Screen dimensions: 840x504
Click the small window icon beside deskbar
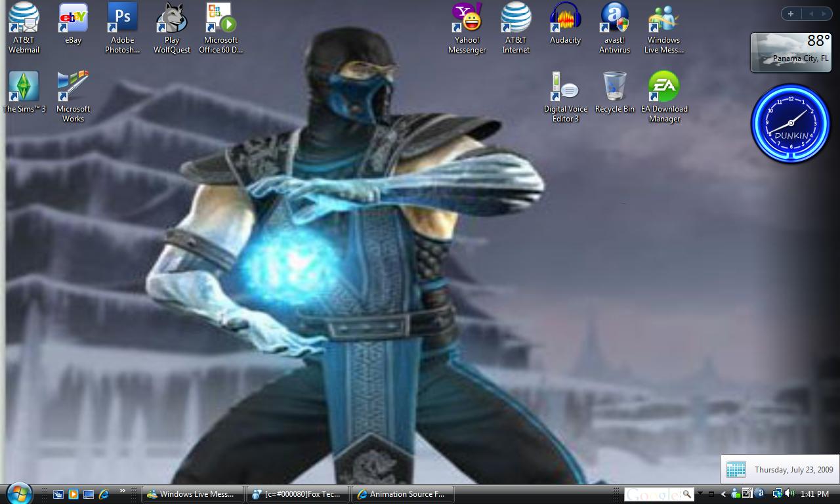[711, 494]
